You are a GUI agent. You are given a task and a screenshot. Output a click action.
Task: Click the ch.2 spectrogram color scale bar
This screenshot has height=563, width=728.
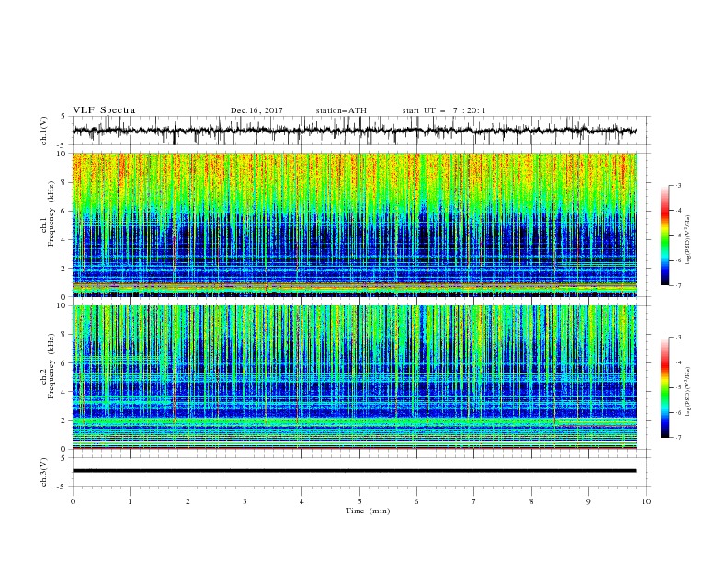coord(665,387)
